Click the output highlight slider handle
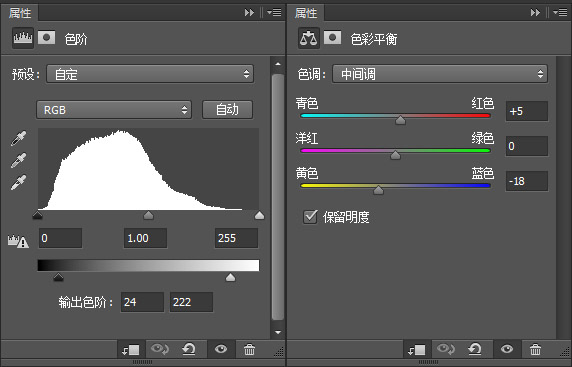Viewport: 572px width, 367px height. pyautogui.click(x=230, y=277)
